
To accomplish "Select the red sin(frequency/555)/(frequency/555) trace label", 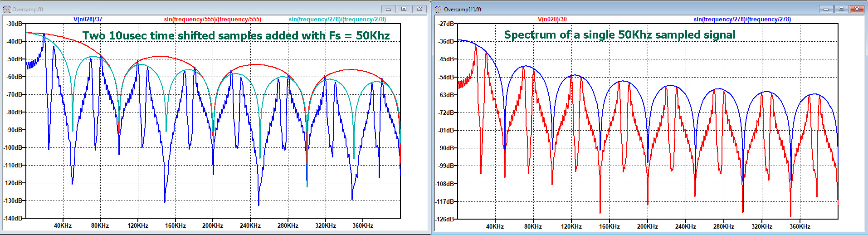I will [x=213, y=19].
